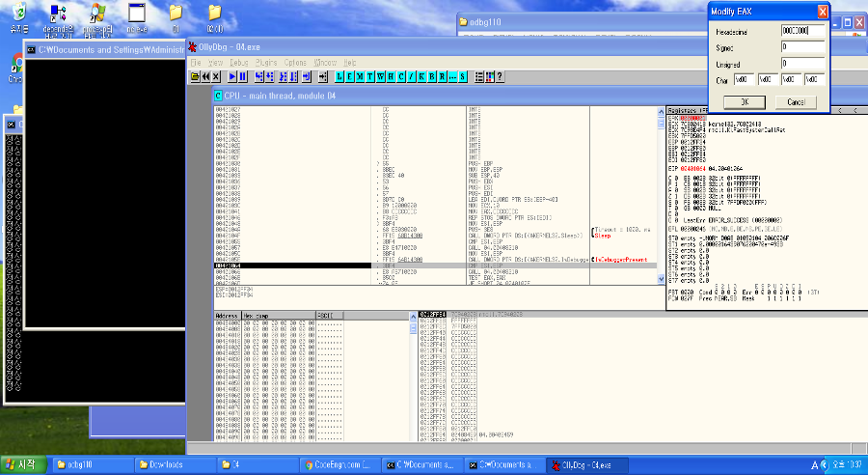This screenshot has height=475, width=868.
Task: Open the References window with the R button
Action: click(443, 76)
